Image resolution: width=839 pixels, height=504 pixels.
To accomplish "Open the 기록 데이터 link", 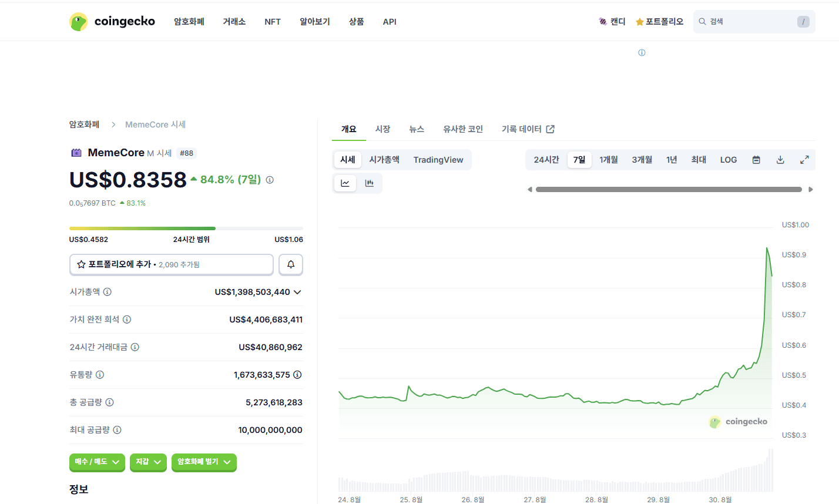I will click(528, 129).
